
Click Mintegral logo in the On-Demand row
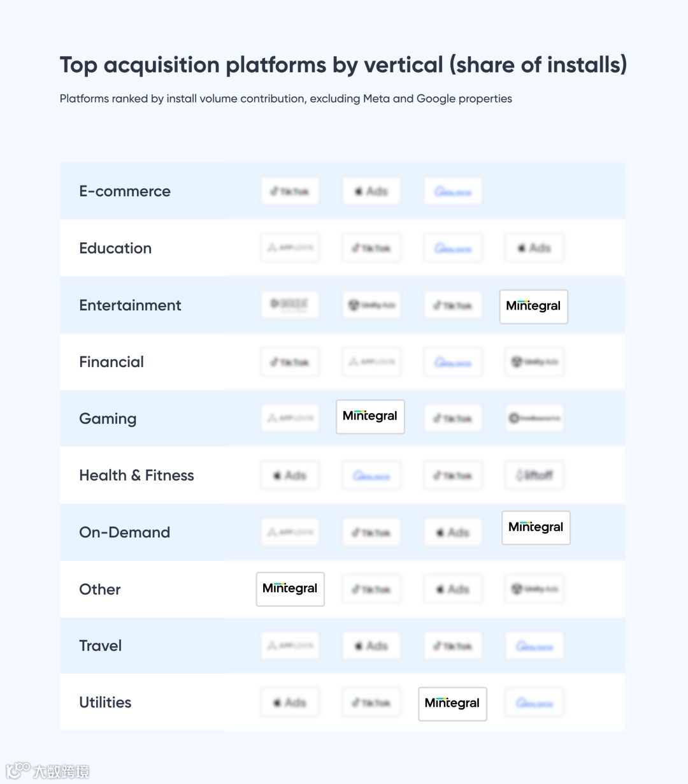[x=536, y=527]
